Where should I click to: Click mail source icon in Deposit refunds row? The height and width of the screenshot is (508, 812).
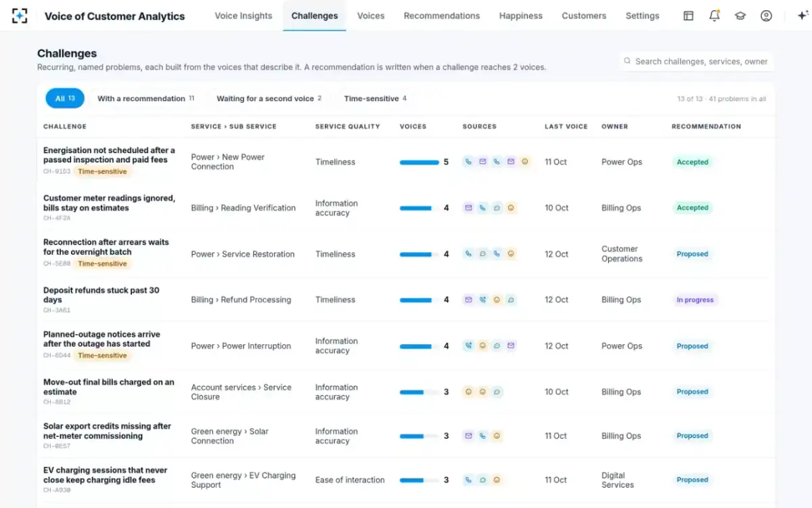[x=468, y=299]
